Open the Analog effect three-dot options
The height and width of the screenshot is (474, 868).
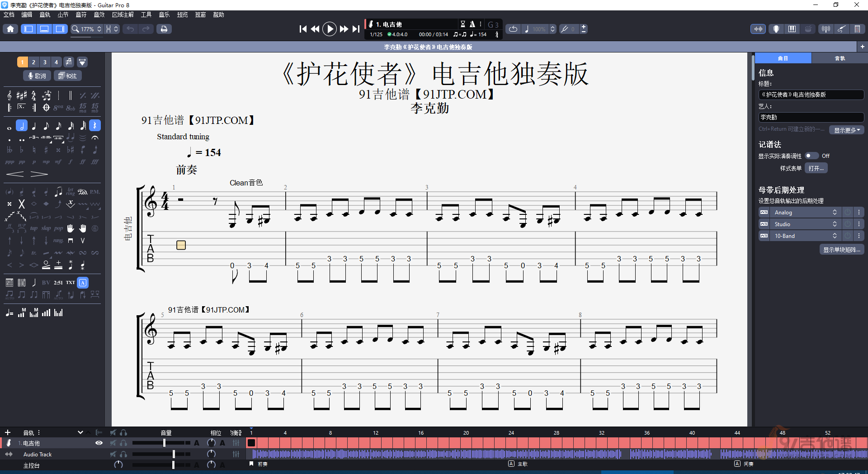tap(859, 212)
